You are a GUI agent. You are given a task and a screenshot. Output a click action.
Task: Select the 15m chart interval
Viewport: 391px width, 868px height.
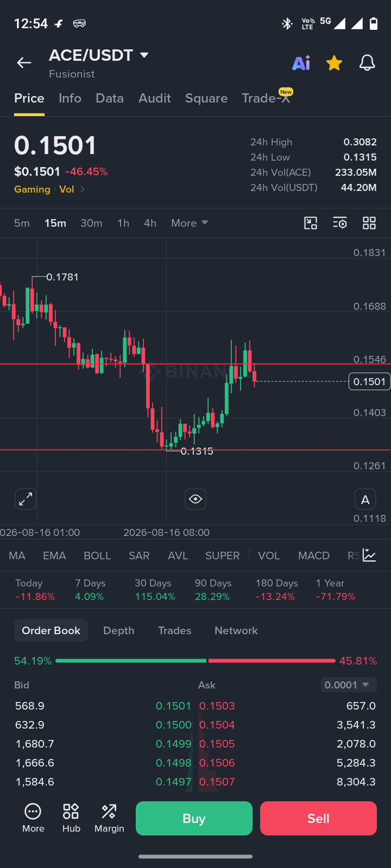coord(55,223)
